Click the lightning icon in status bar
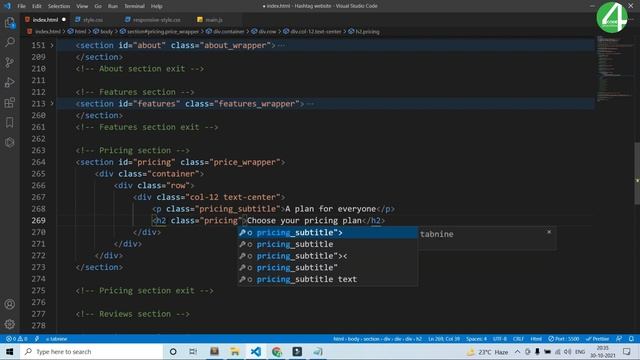640x360 pixels. (37, 339)
